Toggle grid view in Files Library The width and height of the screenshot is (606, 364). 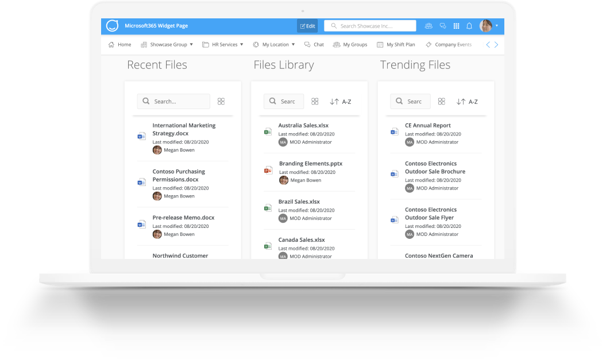click(315, 101)
